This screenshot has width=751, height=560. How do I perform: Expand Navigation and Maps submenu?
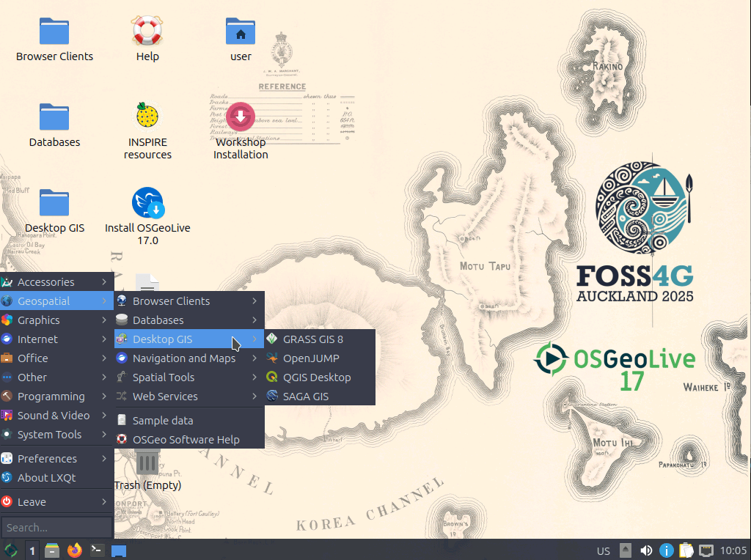pyautogui.click(x=189, y=358)
